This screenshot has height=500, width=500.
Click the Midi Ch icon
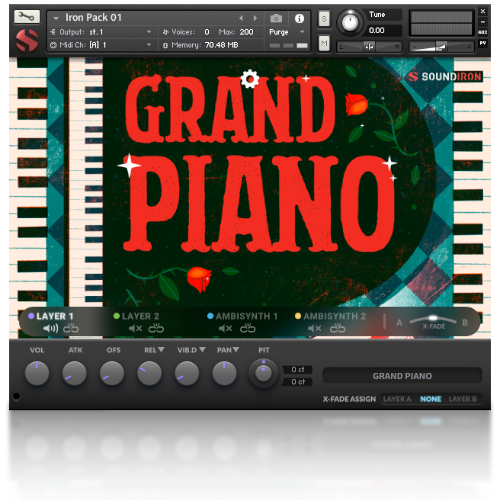[53, 45]
